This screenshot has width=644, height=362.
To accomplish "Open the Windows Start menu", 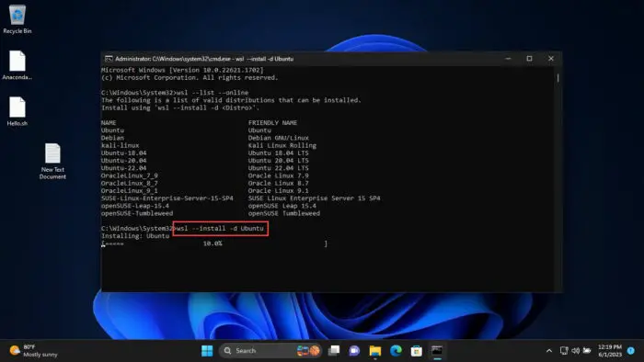I will 207,351.
